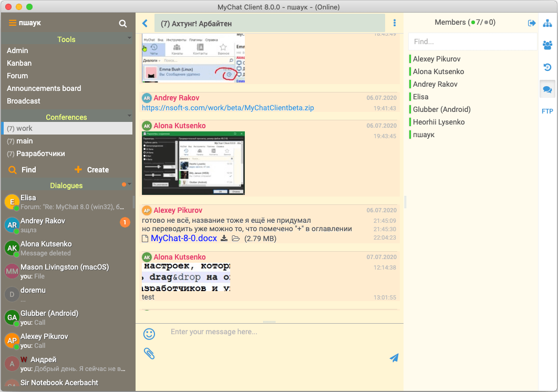Click Find under Conferences
The width and height of the screenshot is (558, 392).
(x=23, y=170)
